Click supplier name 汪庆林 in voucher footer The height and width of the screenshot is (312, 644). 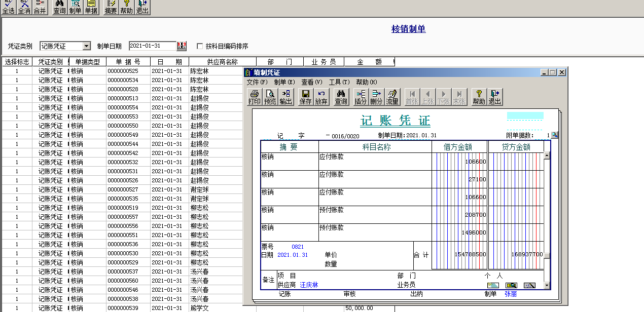click(x=309, y=285)
